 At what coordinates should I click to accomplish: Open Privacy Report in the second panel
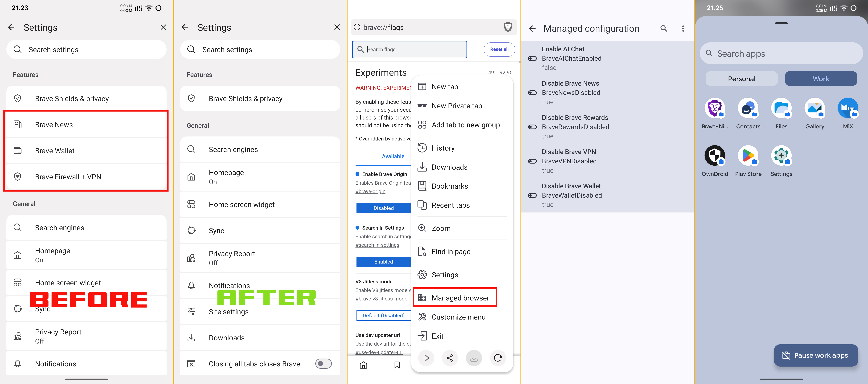click(260, 258)
